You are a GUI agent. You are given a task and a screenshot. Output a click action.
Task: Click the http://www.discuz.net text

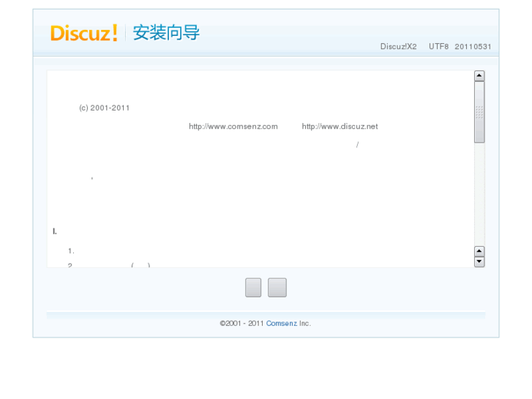(340, 127)
